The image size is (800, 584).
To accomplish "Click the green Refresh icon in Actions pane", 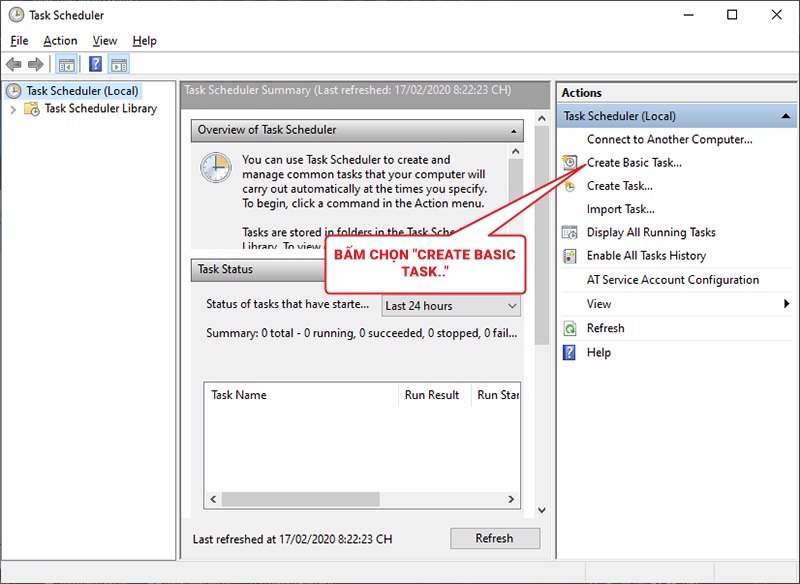I will (x=569, y=328).
